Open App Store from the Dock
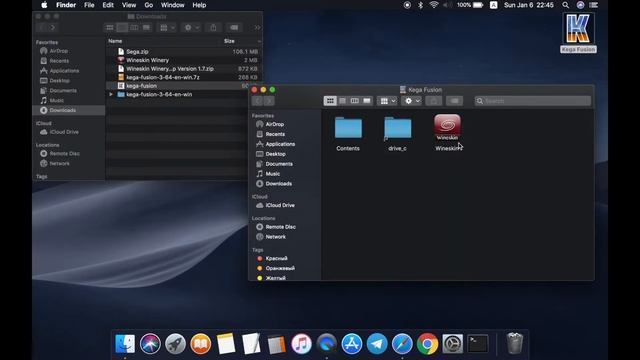640x360 pixels. pyautogui.click(x=352, y=344)
